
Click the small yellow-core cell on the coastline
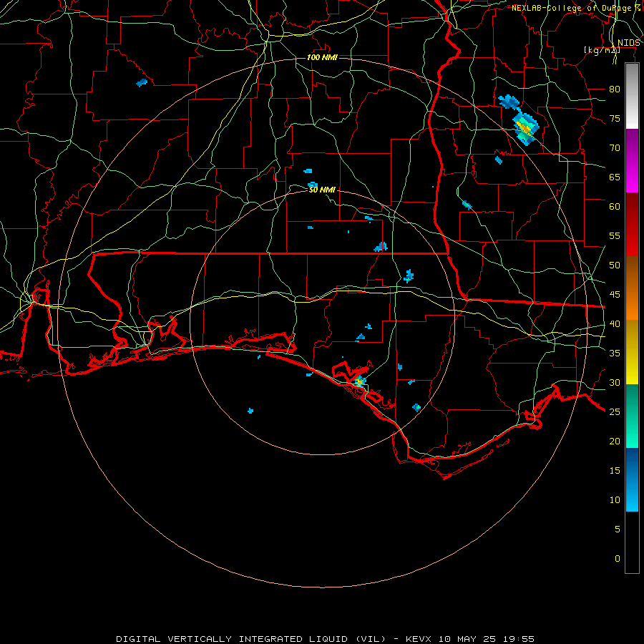(x=360, y=381)
